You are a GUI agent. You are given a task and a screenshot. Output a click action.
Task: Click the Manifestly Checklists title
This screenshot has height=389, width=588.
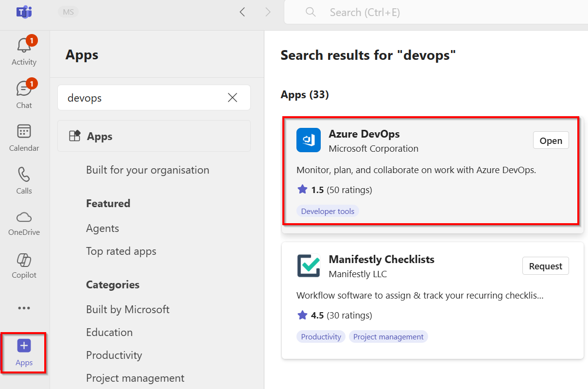(x=381, y=259)
